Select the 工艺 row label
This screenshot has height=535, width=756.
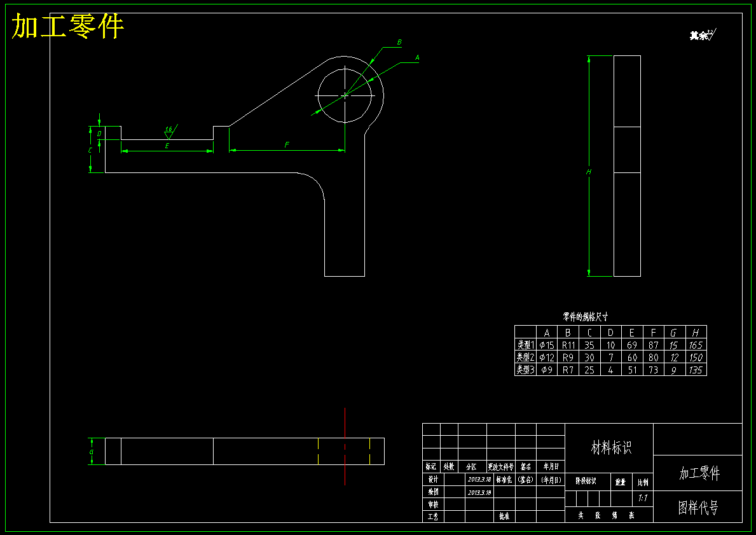pos(433,517)
